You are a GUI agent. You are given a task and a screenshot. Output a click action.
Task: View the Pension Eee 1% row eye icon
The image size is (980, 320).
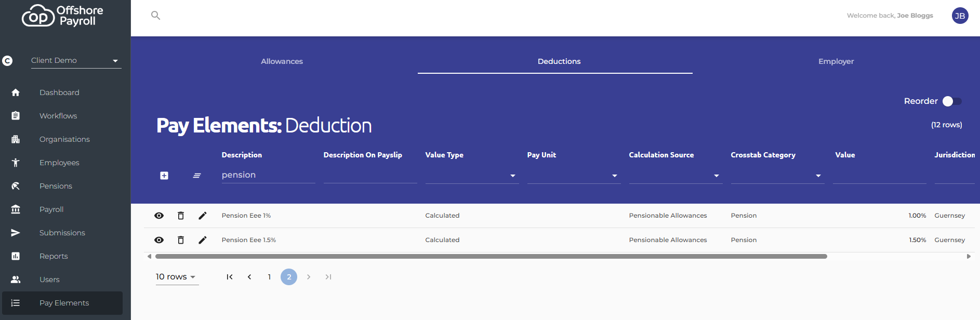(159, 216)
